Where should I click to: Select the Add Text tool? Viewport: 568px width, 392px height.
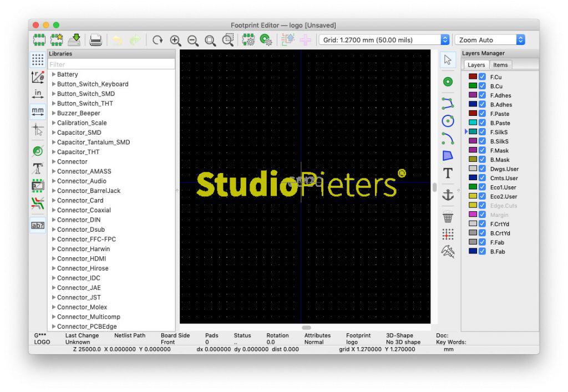point(448,174)
